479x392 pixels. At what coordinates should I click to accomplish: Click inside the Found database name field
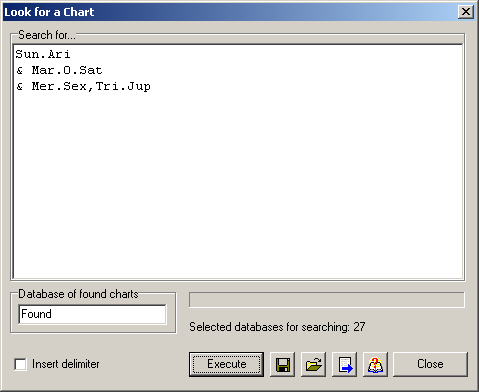coord(92,314)
